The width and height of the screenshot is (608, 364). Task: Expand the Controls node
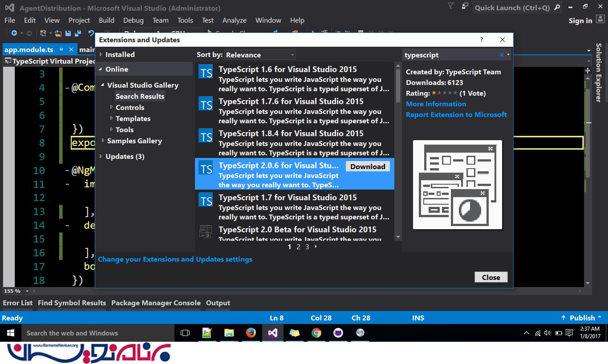[x=111, y=107]
